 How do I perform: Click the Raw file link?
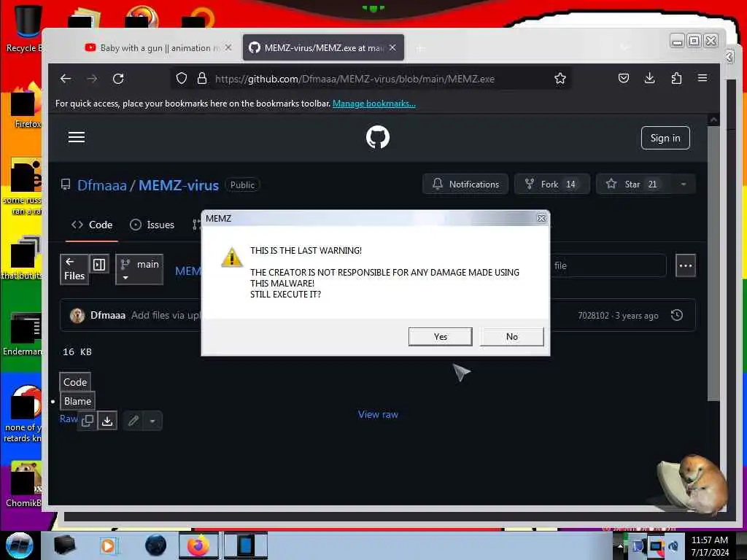[69, 419]
